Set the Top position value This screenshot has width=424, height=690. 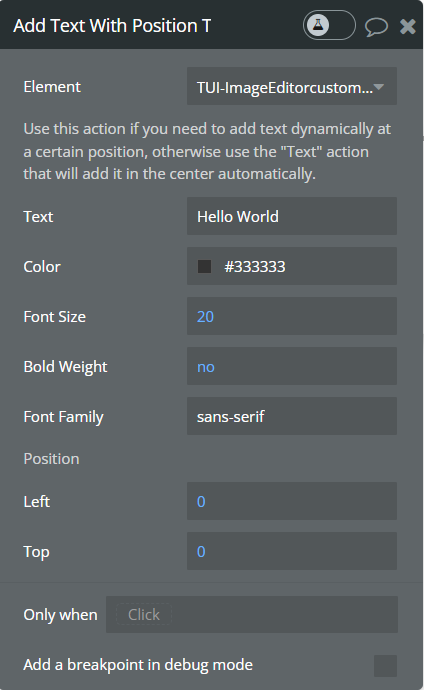pos(292,551)
